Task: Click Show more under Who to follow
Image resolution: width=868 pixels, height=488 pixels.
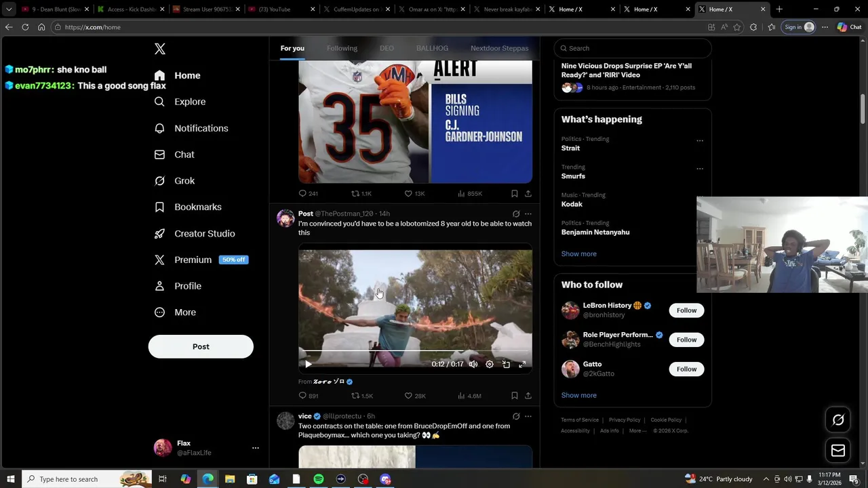Action: coord(579,396)
